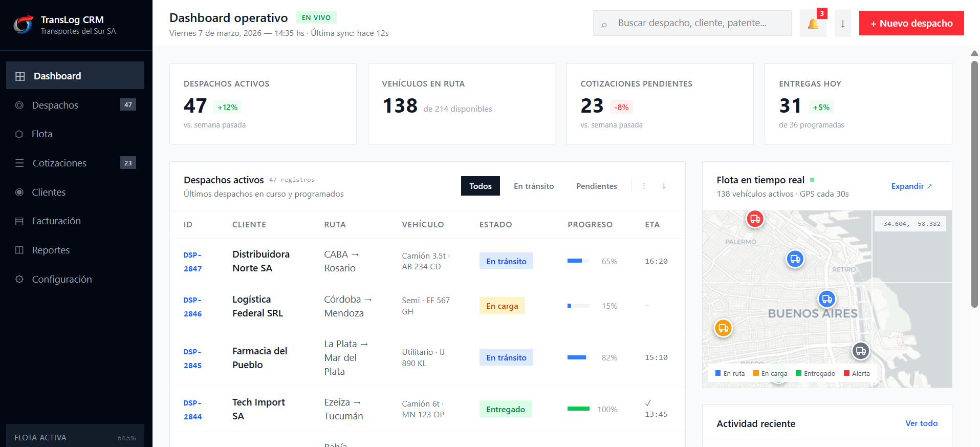Open the three-dot options menu in Despachos activos
Viewport: 980px width, 447px height.
[644, 186]
